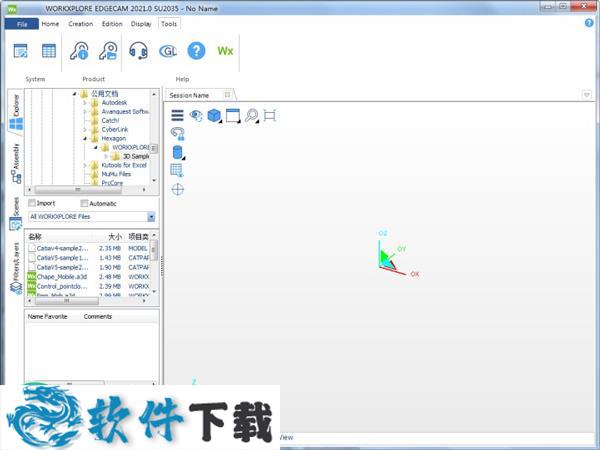Switch to the Edition ribbon tab
Screen dimensions: 600x450
pos(112,24)
